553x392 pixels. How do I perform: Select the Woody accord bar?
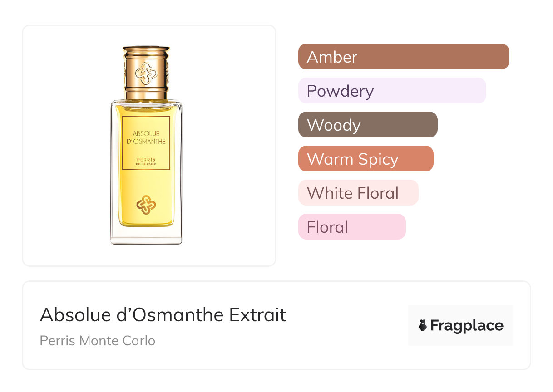point(368,125)
